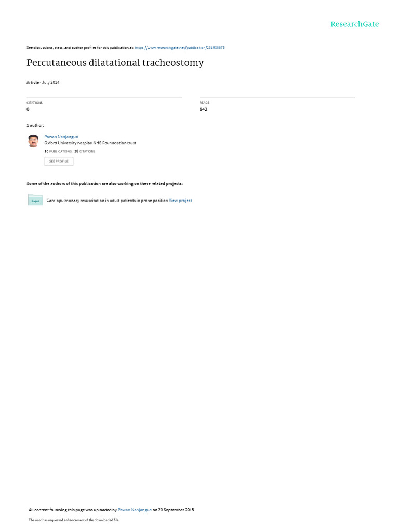Click the green Project folder icon
Image resolution: width=399 pixels, height=532 pixels.
pyautogui.click(x=35, y=200)
